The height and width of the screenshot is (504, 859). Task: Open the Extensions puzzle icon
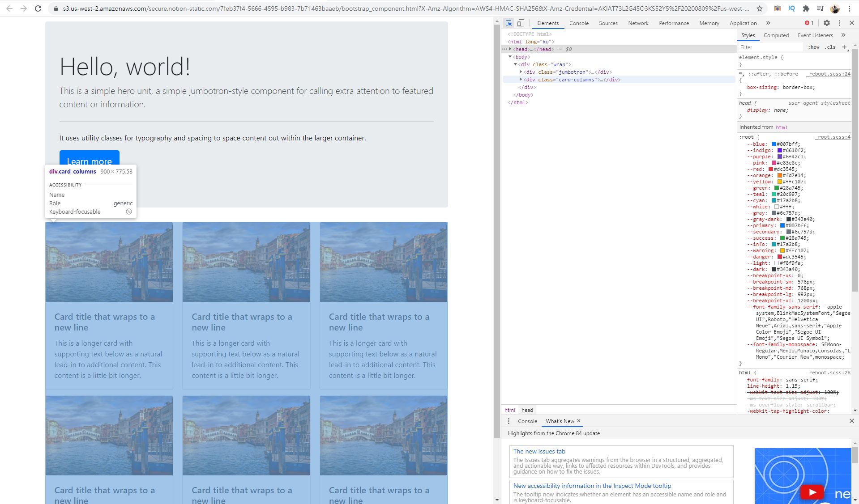click(x=806, y=8)
